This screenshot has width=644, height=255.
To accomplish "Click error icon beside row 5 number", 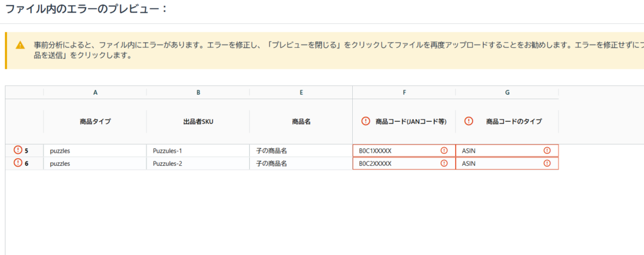I will pos(18,150).
